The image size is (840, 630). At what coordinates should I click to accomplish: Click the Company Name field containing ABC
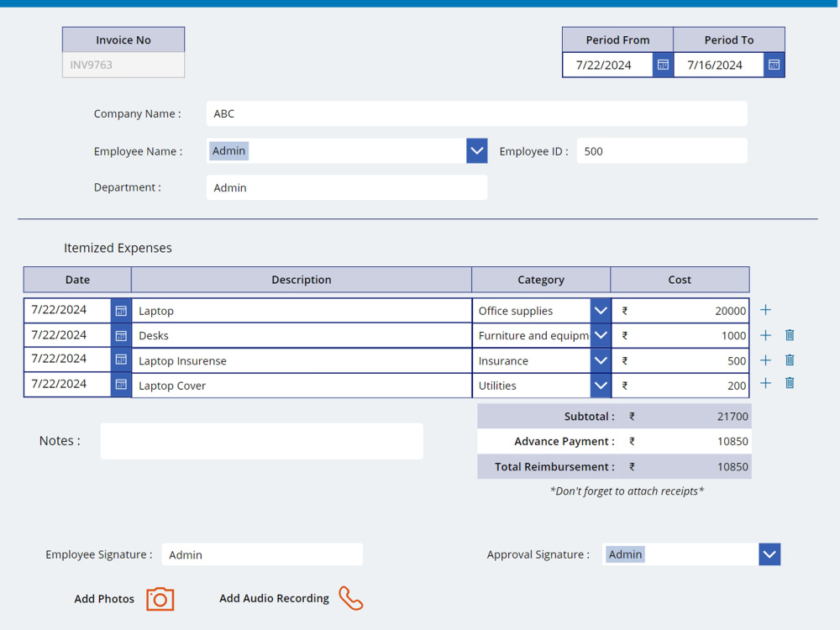[477, 113]
